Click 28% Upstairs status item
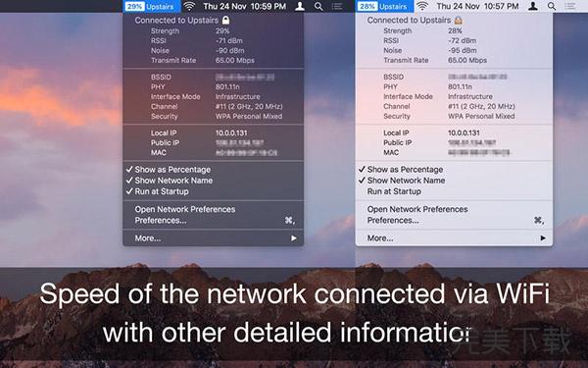 pos(384,7)
